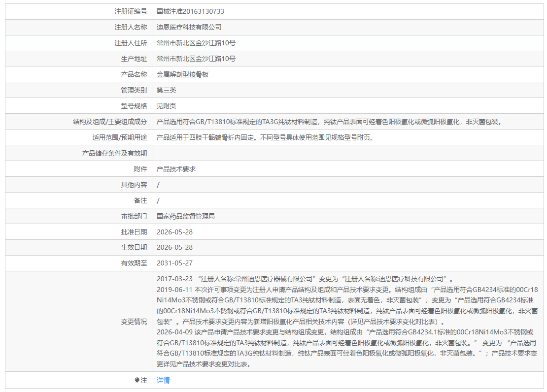Open the 详情 link in the 注 row
This screenshot has width=547, height=392.
pyautogui.click(x=163, y=380)
